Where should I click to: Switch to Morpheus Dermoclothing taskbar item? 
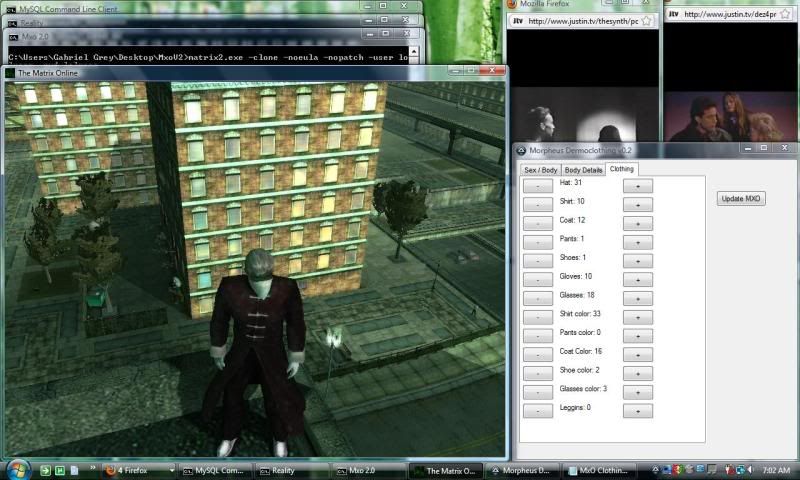(x=521, y=470)
